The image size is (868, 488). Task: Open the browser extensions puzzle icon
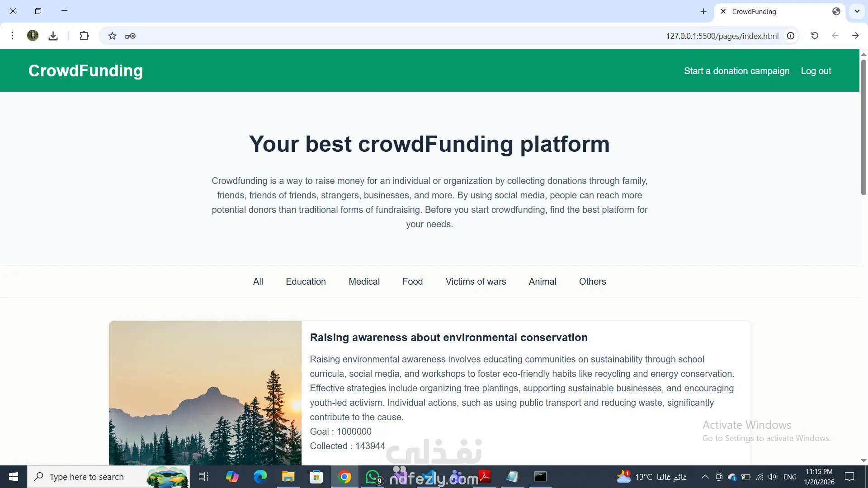84,36
